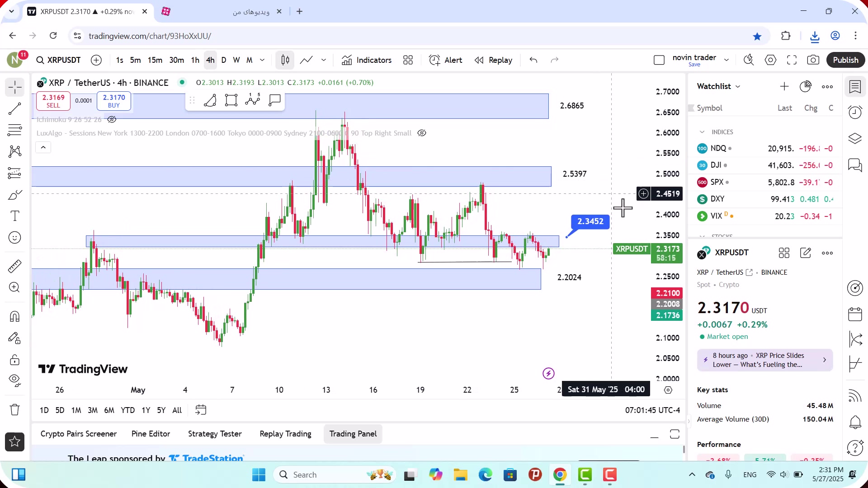Viewport: 868px width, 488px height.
Task: Select the brush drawing tool
Action: pyautogui.click(x=14, y=195)
